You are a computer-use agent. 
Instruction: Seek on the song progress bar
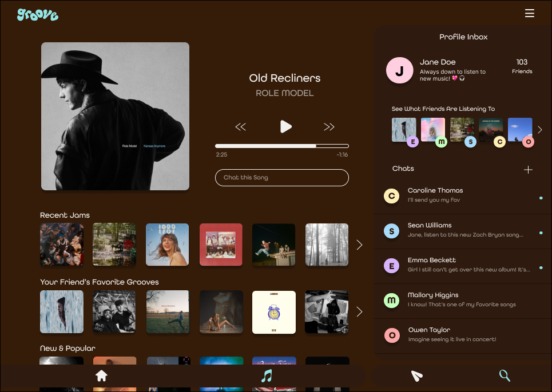click(x=282, y=146)
